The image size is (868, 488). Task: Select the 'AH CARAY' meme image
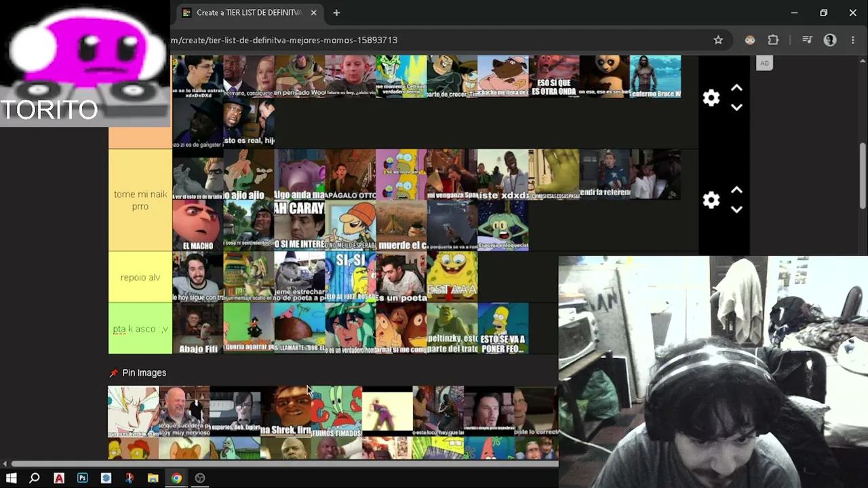(300, 226)
